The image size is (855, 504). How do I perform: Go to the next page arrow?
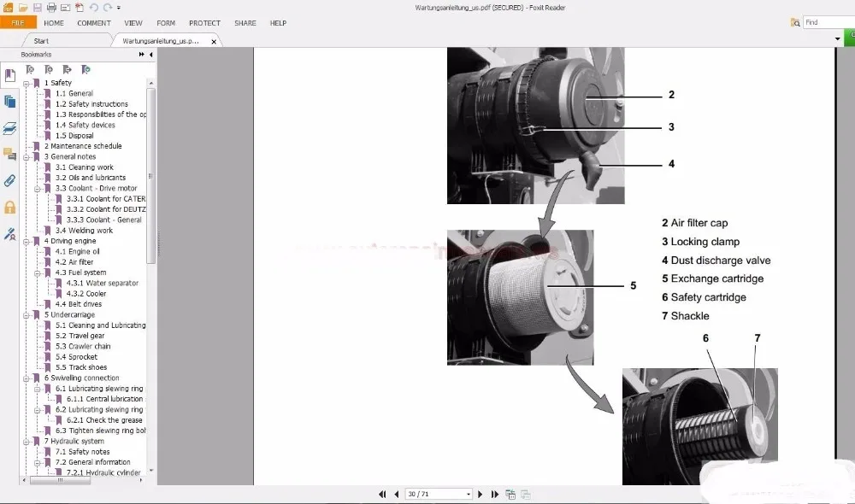coord(481,495)
